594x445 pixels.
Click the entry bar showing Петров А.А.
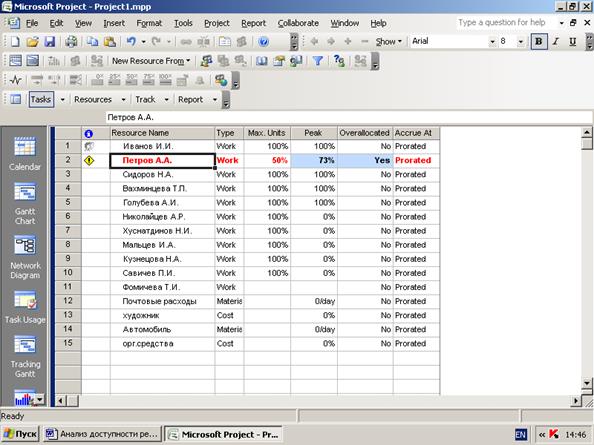[x=349, y=117]
